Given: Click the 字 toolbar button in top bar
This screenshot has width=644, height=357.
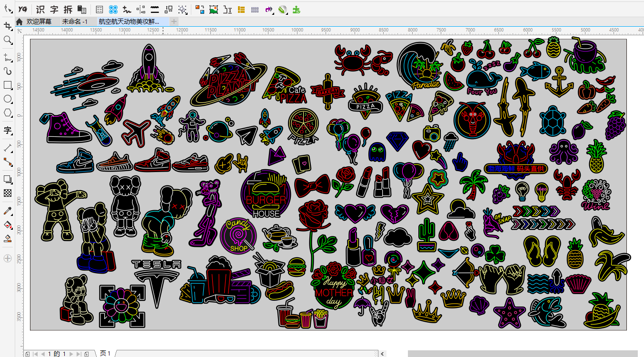Looking at the screenshot, I should click(54, 9).
